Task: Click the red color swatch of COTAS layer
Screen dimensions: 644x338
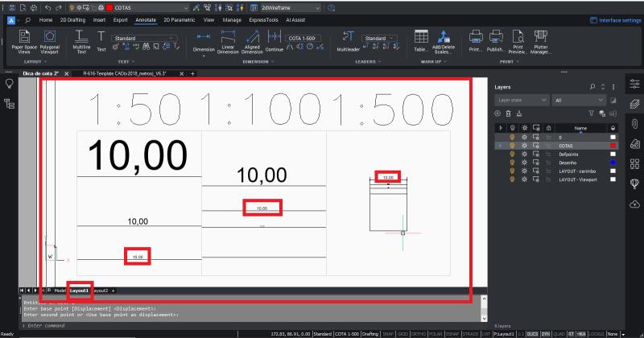Action: [613, 146]
